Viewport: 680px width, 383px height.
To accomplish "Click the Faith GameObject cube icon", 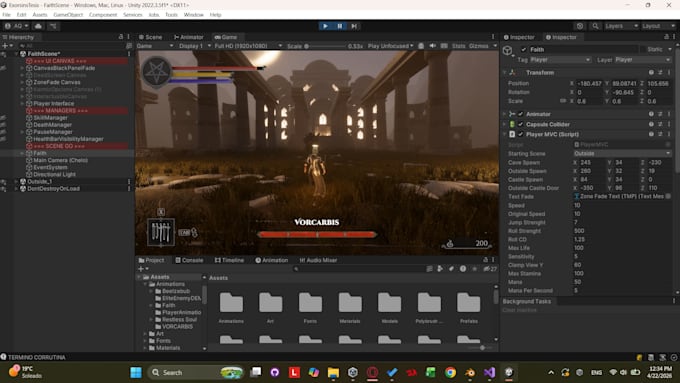I will point(507,51).
